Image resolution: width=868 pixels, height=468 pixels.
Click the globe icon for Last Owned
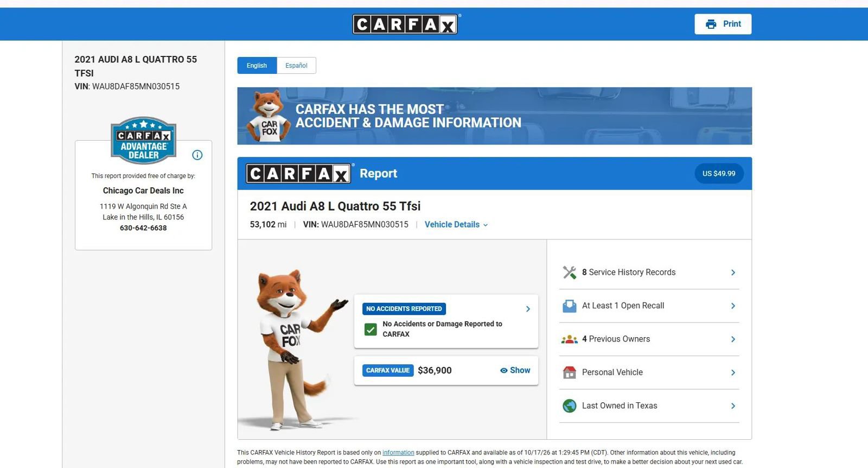pyautogui.click(x=570, y=406)
